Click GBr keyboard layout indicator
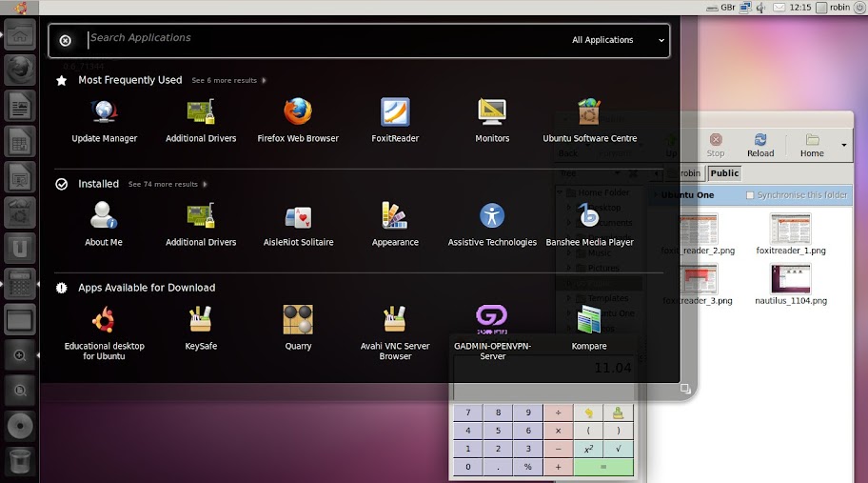Viewport: 868px width, 483px height. 720,8
